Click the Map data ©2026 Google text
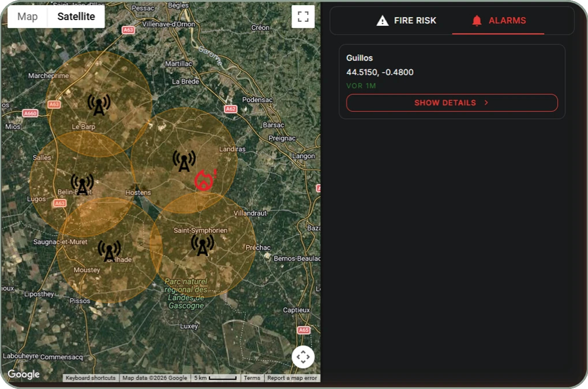The width and height of the screenshot is (588, 389). (x=155, y=378)
